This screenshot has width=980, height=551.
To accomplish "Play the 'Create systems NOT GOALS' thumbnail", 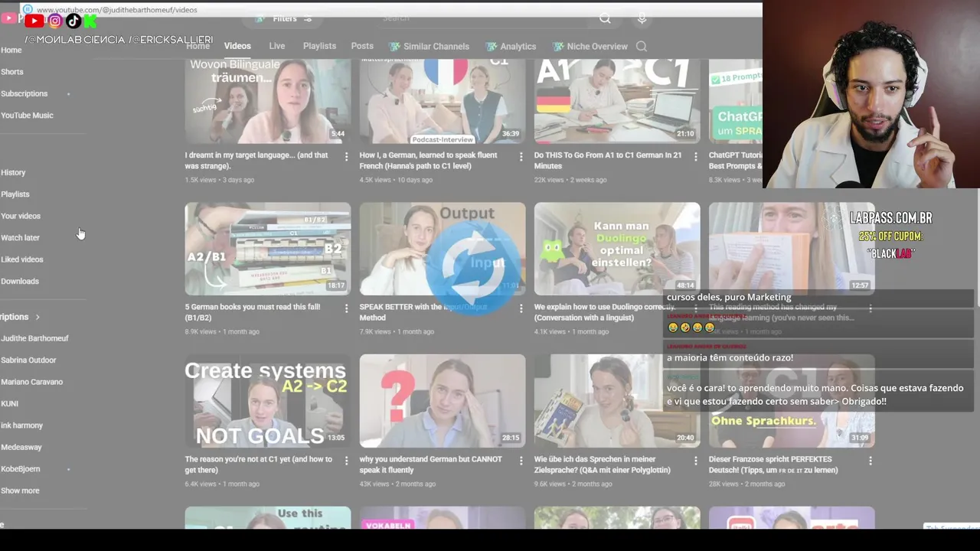I will (268, 401).
